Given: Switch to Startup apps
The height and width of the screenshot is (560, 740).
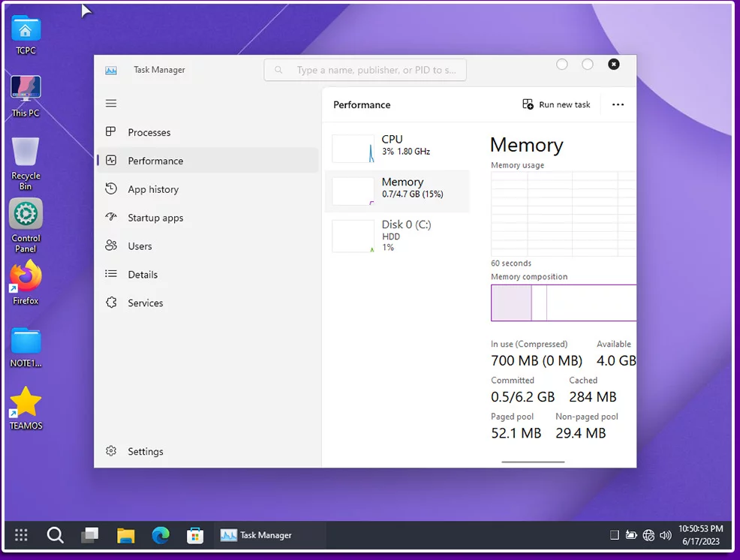Looking at the screenshot, I should 208,218.
